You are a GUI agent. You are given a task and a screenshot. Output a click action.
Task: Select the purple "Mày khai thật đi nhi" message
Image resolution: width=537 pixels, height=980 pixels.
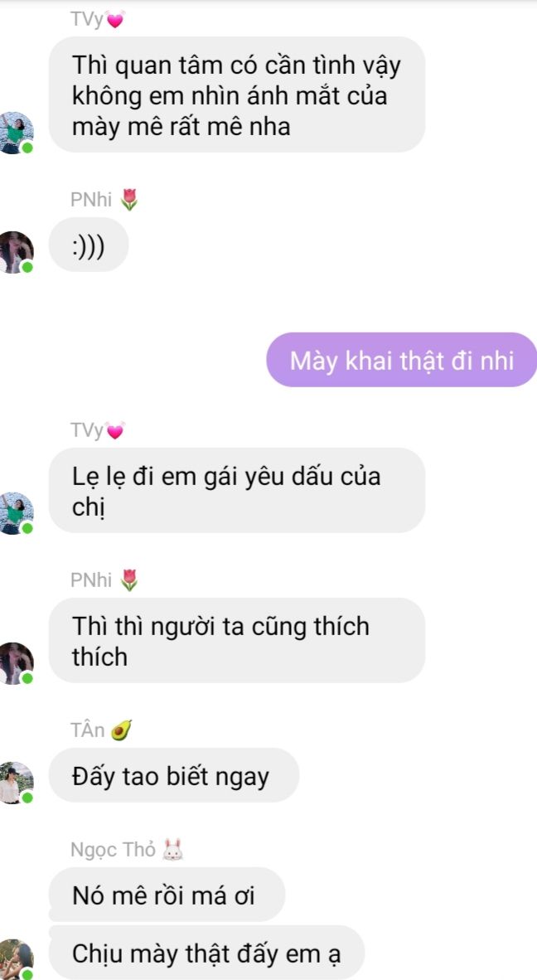click(x=401, y=360)
